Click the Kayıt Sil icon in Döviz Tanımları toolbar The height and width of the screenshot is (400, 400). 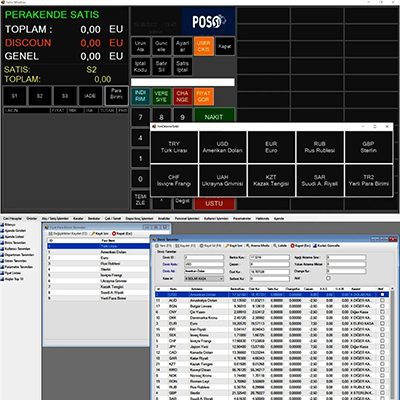click(202, 246)
